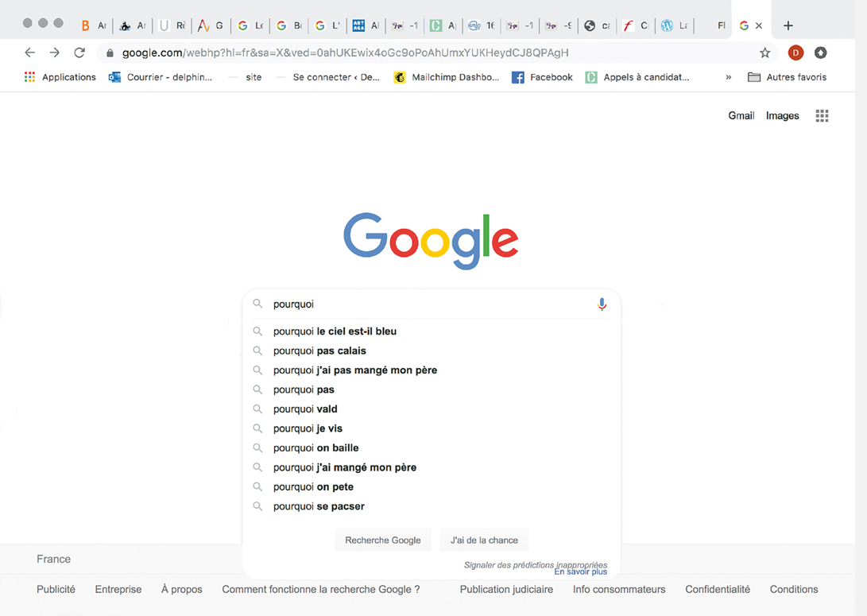Open the Applications shortcut in bookmarks bar

coord(60,77)
